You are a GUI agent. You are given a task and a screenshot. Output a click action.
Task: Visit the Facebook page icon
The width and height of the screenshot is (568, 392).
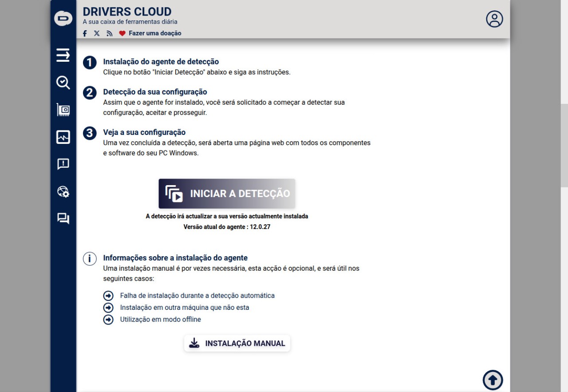pos(85,33)
